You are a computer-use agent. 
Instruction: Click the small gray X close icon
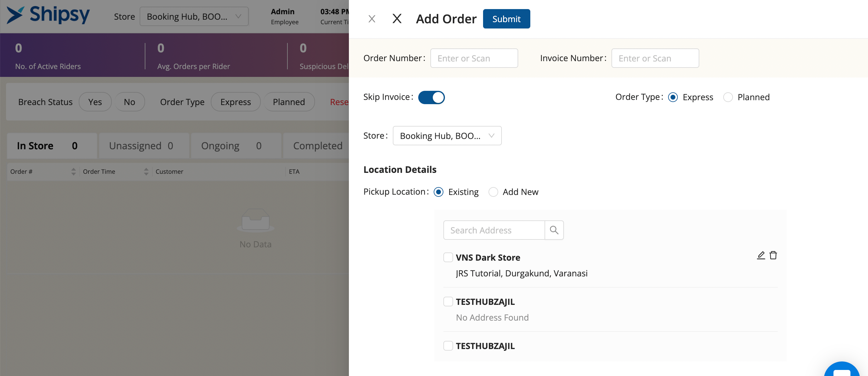(x=372, y=19)
